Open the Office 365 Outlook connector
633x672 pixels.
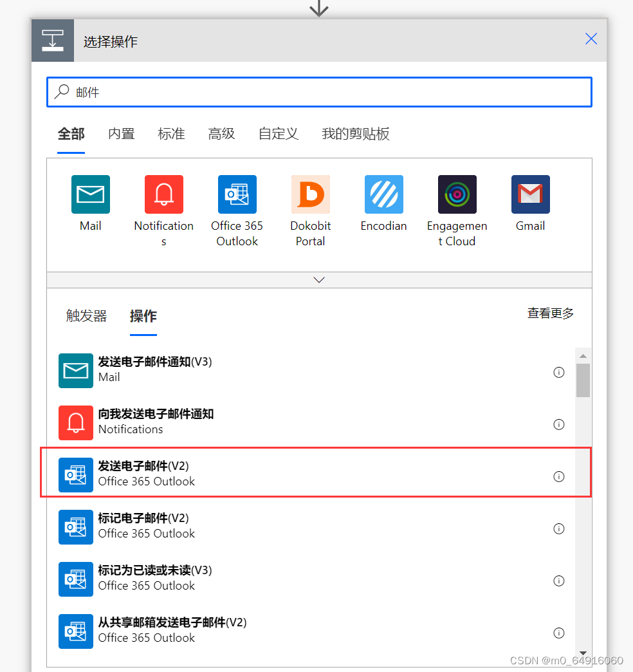237,194
